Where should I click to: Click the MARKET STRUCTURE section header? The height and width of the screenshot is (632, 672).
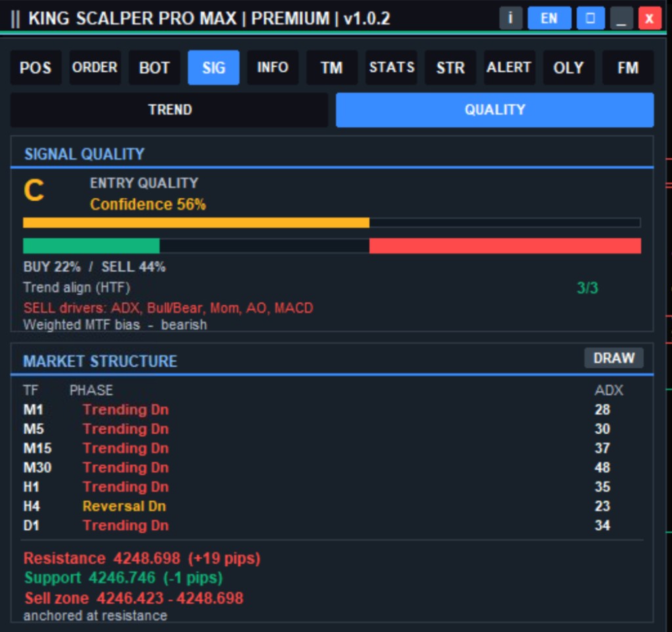[x=100, y=361]
